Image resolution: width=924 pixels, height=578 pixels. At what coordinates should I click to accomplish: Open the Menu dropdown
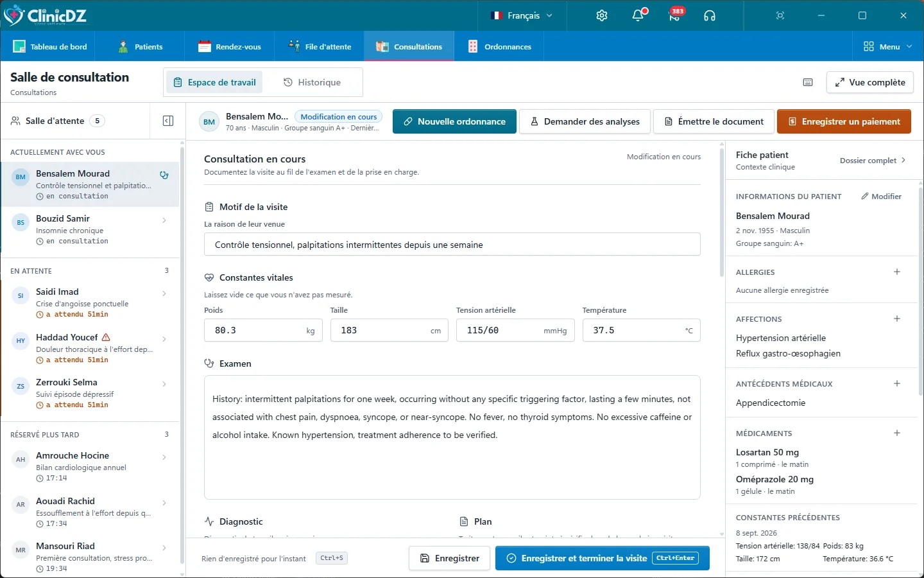coord(887,46)
